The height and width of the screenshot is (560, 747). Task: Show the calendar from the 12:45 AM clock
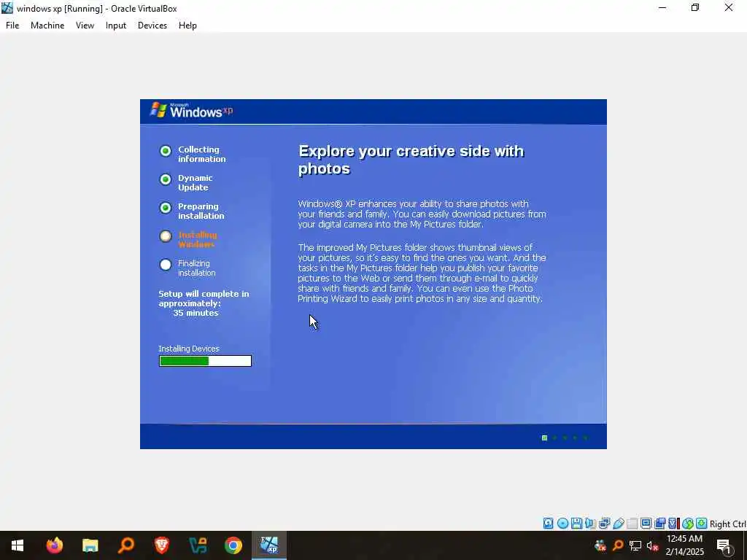tap(684, 545)
